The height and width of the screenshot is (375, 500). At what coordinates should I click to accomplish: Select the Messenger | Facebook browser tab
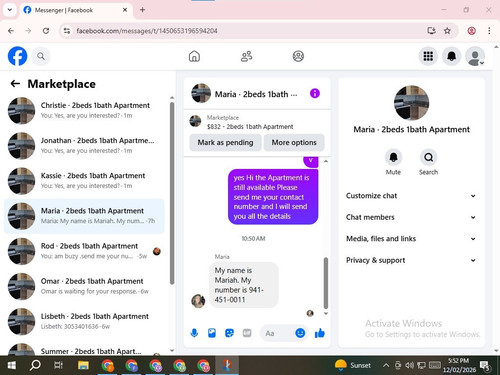pos(76,10)
